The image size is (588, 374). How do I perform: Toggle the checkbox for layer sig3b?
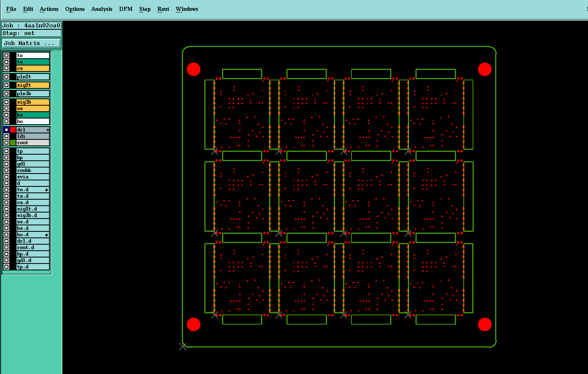[x=6, y=102]
